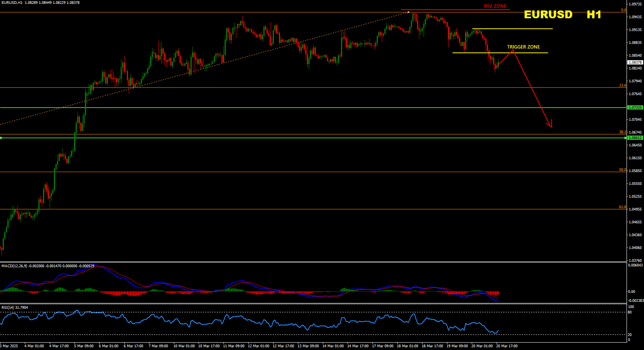Select the 1.09135 price scale value
Screen dimensions: 644x350
(x=635, y=30)
